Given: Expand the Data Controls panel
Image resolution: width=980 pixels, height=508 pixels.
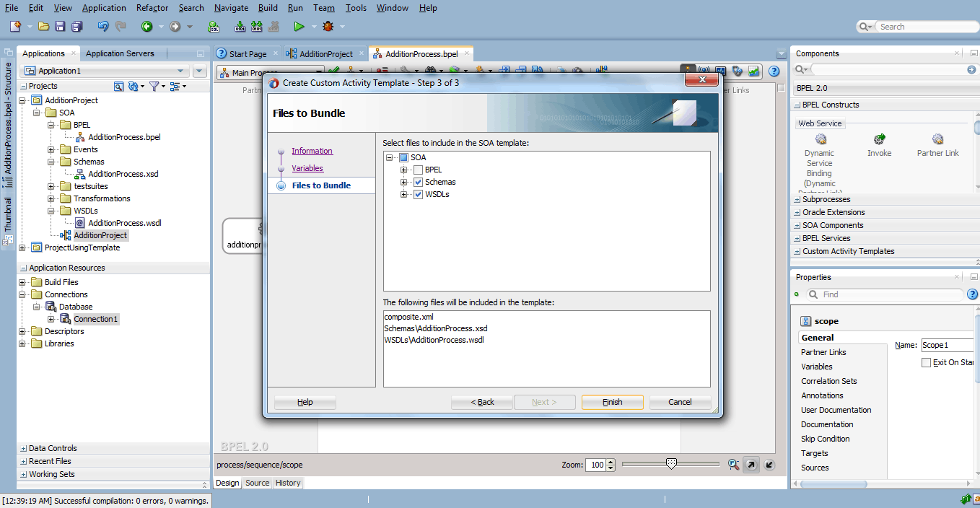Looking at the screenshot, I should (x=24, y=448).
